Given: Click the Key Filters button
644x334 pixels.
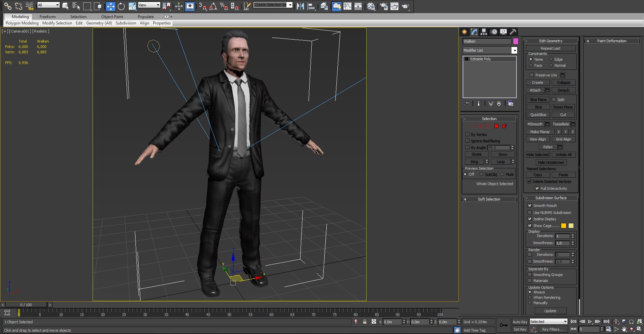Looking at the screenshot, I should (552, 329).
